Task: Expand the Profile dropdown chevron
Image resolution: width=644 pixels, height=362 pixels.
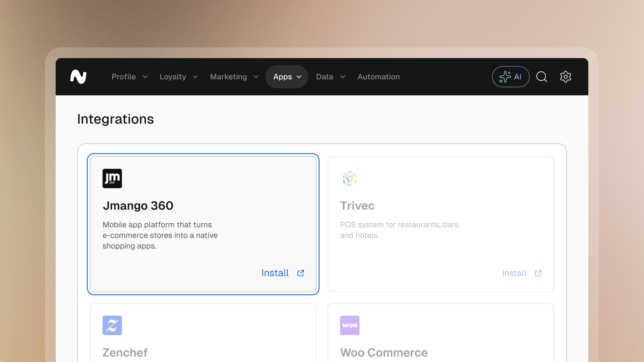Action: coord(145,77)
